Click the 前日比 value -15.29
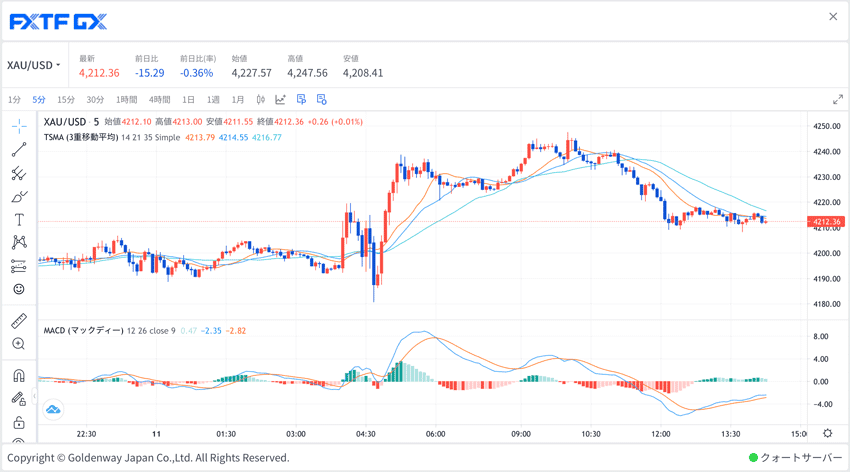The width and height of the screenshot is (850, 472). [150, 73]
